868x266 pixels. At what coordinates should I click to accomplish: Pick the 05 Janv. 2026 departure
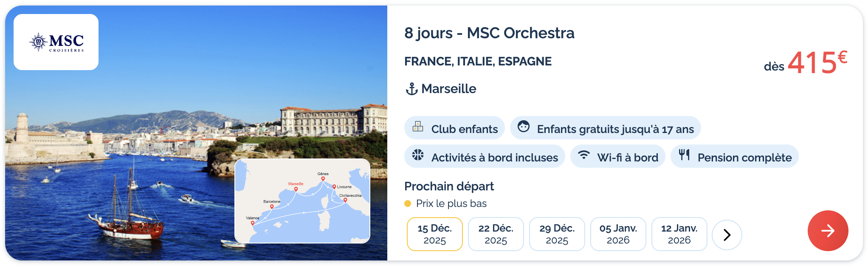[618, 234]
